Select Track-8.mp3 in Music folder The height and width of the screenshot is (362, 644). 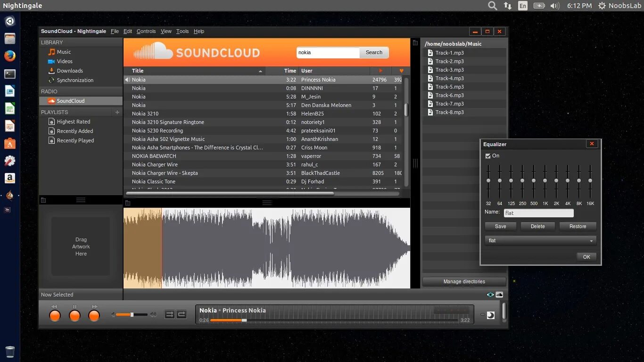pyautogui.click(x=449, y=112)
